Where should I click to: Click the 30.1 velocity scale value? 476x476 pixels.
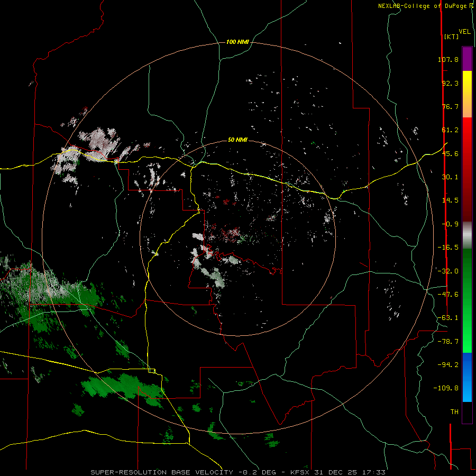[x=450, y=177]
